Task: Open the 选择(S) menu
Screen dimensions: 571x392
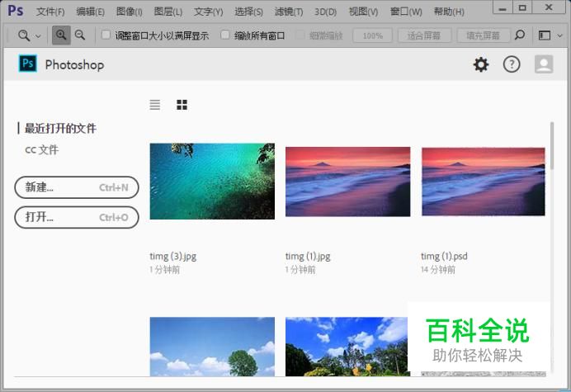Action: (248, 12)
